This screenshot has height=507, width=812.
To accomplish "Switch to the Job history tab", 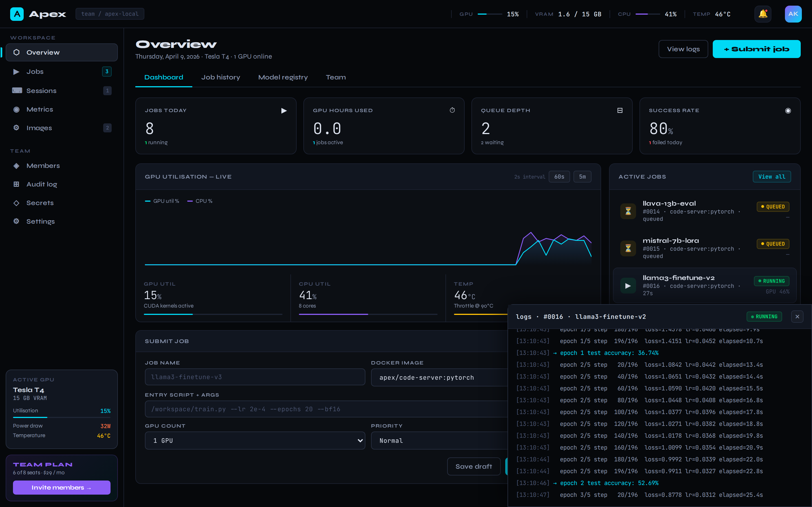I will click(221, 77).
